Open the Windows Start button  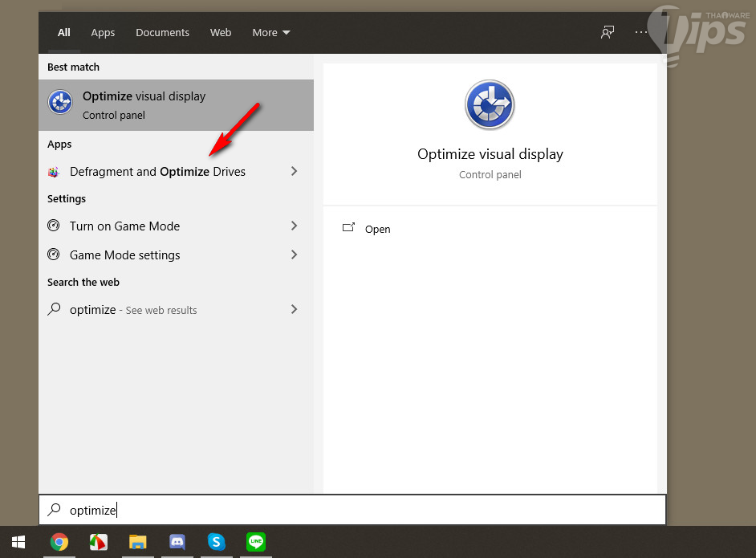pos(18,542)
